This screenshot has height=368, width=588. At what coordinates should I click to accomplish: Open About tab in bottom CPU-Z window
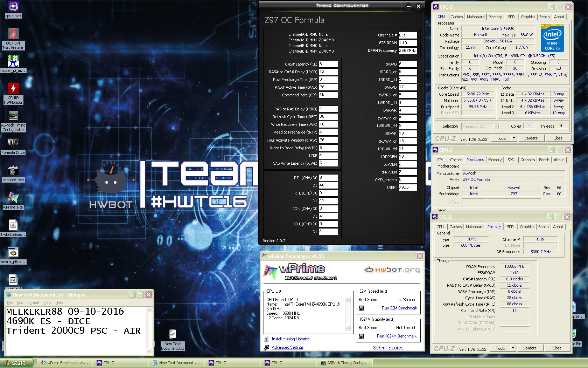coord(558,227)
